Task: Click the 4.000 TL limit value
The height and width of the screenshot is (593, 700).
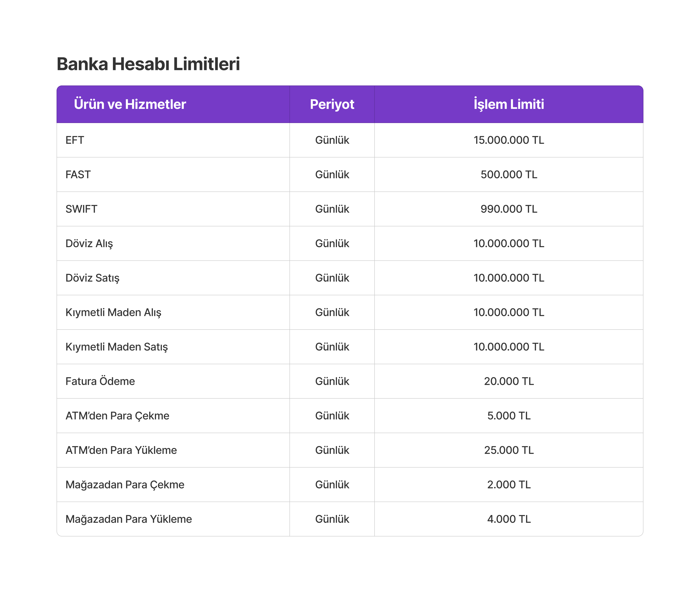Action: (x=509, y=519)
